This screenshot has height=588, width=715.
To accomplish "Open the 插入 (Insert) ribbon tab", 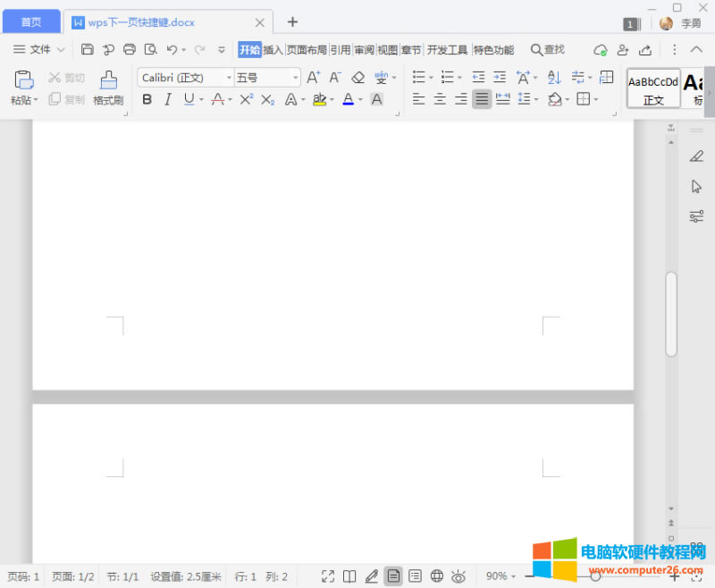I will click(x=273, y=50).
